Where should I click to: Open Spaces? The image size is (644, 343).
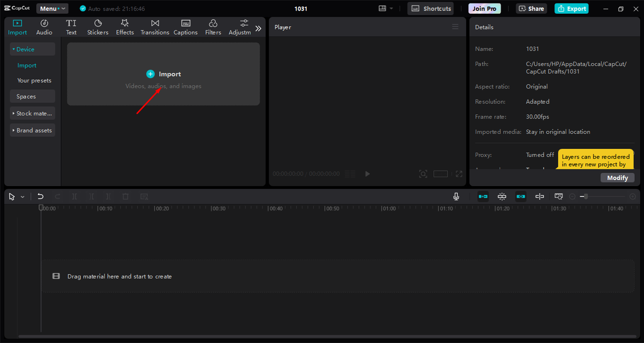click(32, 97)
